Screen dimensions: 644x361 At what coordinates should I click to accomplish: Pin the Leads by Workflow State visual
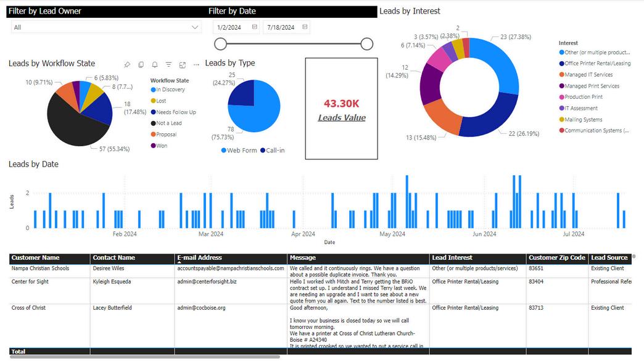pos(127,65)
